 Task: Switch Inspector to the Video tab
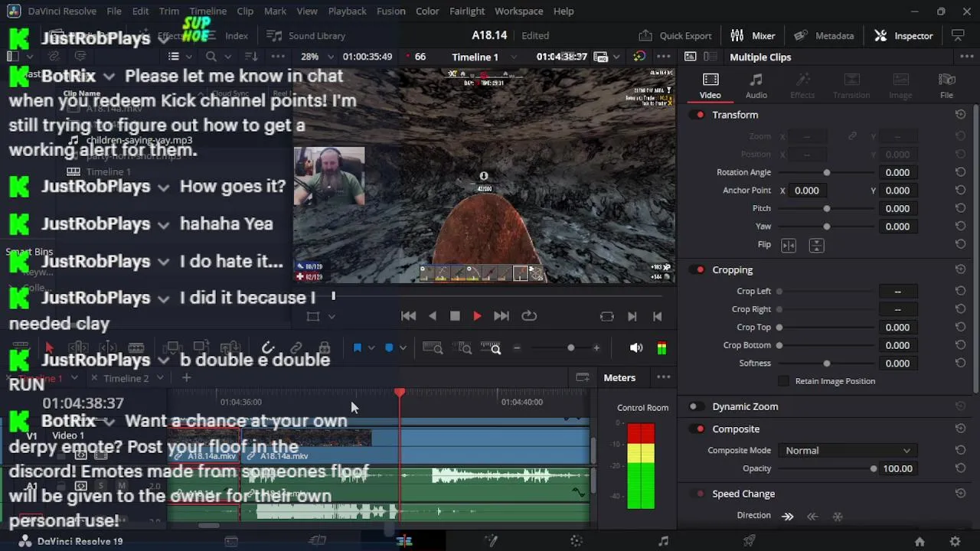click(710, 86)
